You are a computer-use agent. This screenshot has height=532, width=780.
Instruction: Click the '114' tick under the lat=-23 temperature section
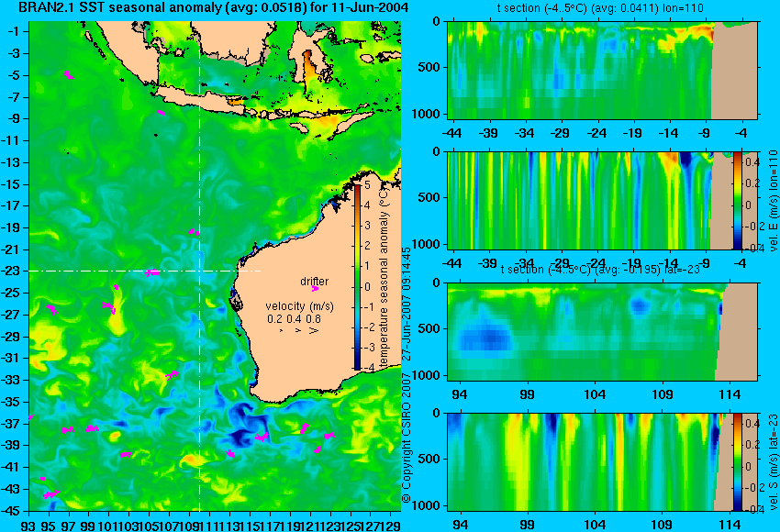tap(730, 394)
